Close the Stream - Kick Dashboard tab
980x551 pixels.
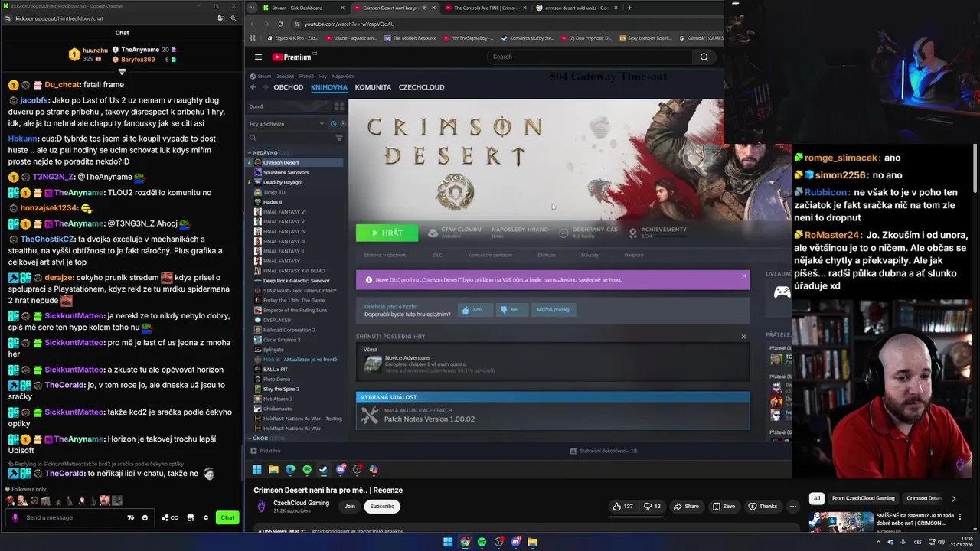click(342, 8)
